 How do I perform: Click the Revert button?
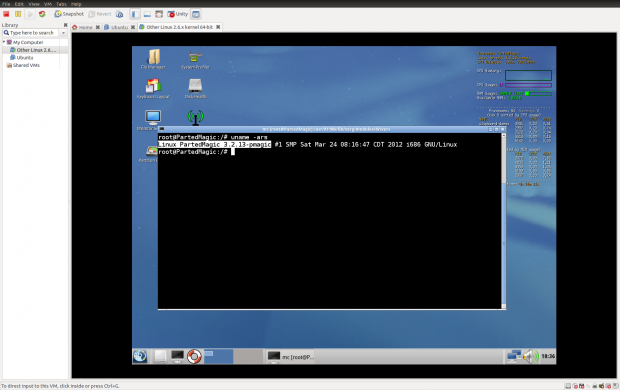click(x=100, y=14)
